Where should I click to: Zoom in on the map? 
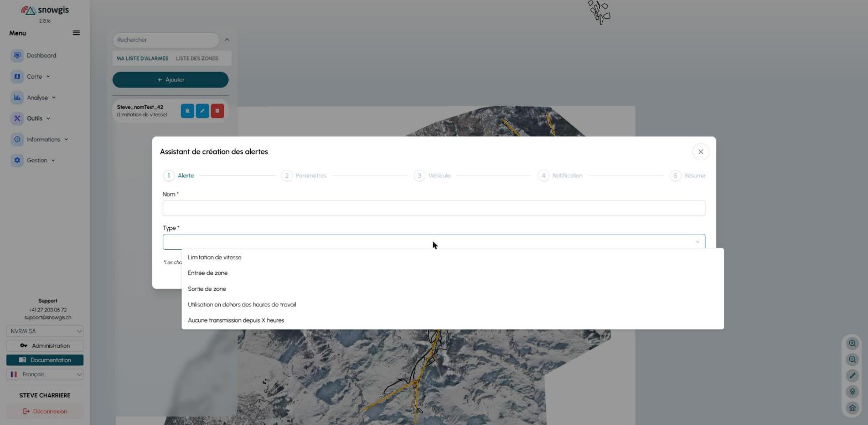[x=852, y=344]
